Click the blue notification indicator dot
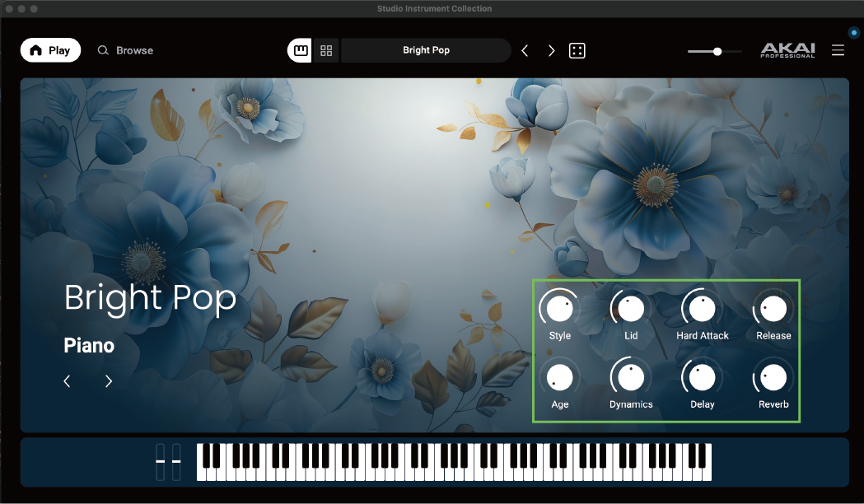Viewport: 864px width, 504px height. (x=853, y=33)
